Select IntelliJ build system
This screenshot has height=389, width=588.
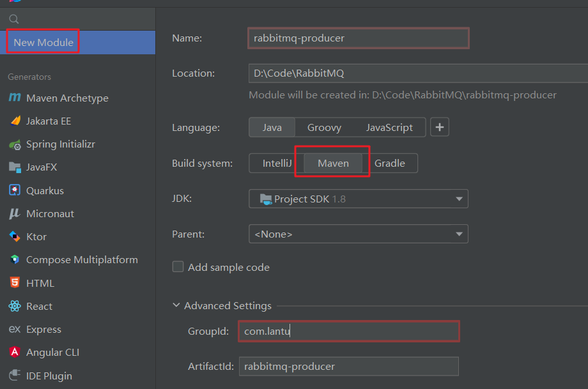[277, 163]
